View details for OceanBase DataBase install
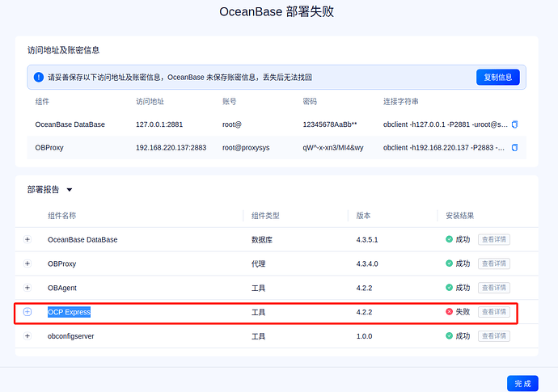The width and height of the screenshot is (558, 392). click(x=494, y=239)
